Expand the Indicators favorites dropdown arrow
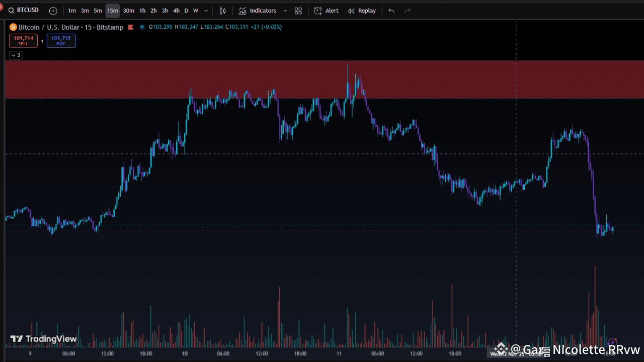Viewport: 644px width, 362px height. (286, 11)
